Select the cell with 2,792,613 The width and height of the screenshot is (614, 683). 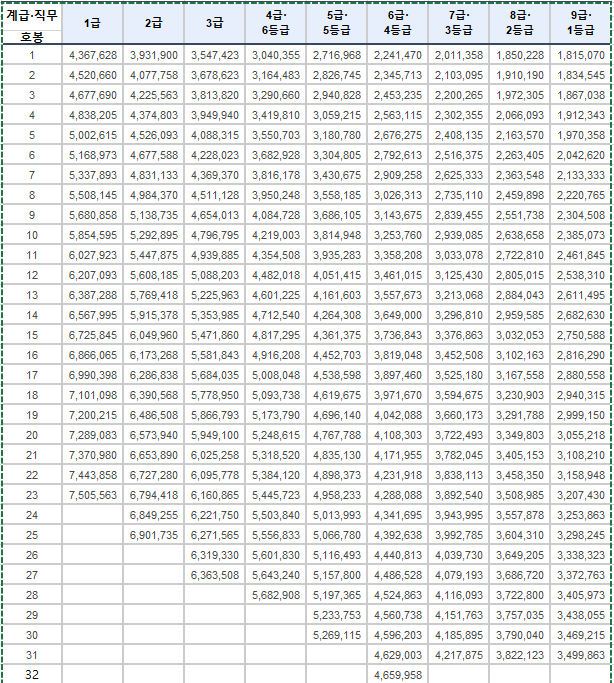point(397,156)
